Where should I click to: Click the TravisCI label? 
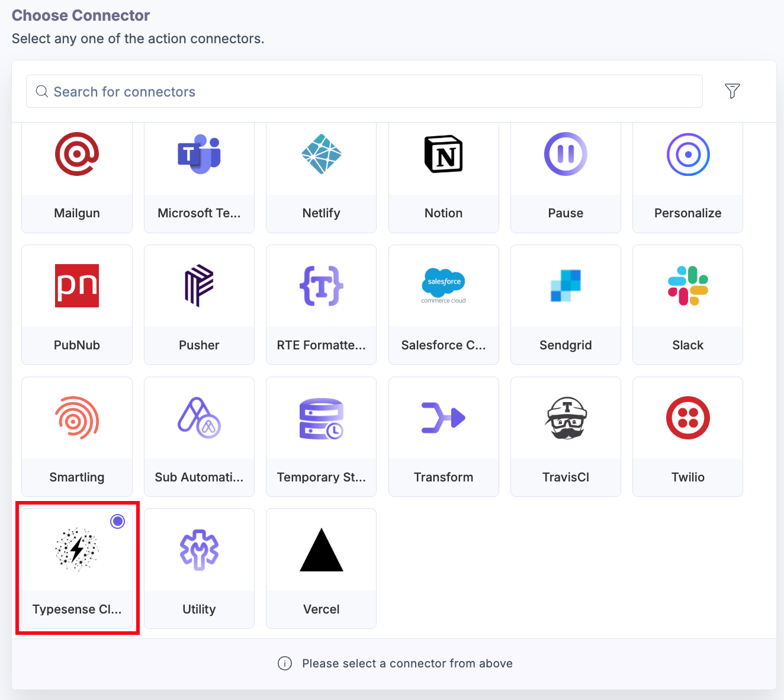565,477
